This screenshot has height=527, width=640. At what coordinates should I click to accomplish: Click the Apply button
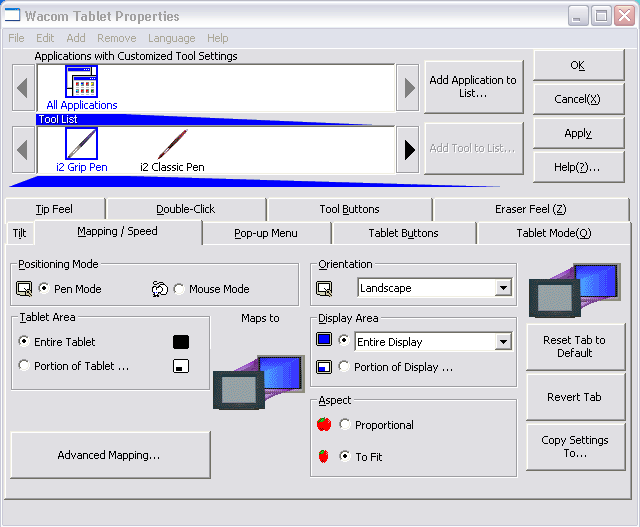[578, 133]
